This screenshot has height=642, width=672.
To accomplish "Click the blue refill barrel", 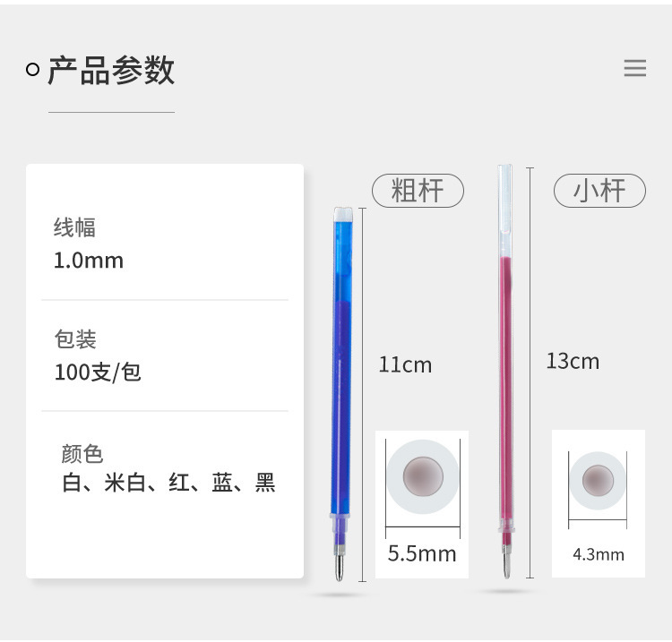I will tap(343, 358).
